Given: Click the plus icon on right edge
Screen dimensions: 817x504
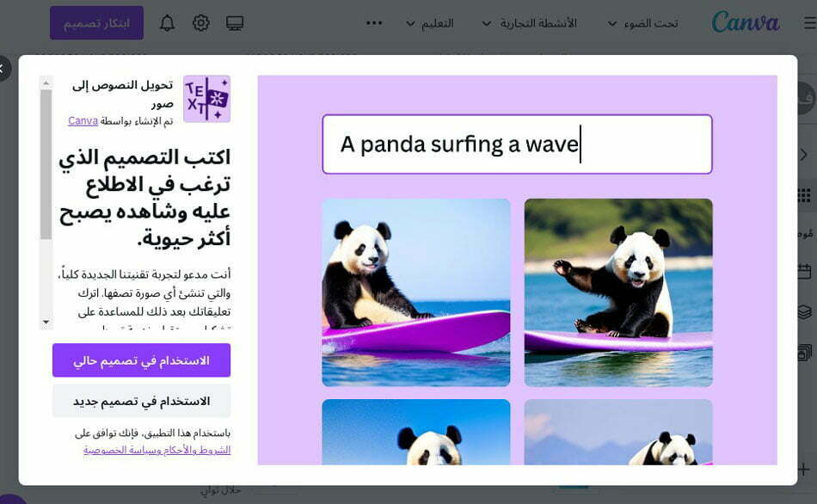Looking at the screenshot, I should 803,469.
